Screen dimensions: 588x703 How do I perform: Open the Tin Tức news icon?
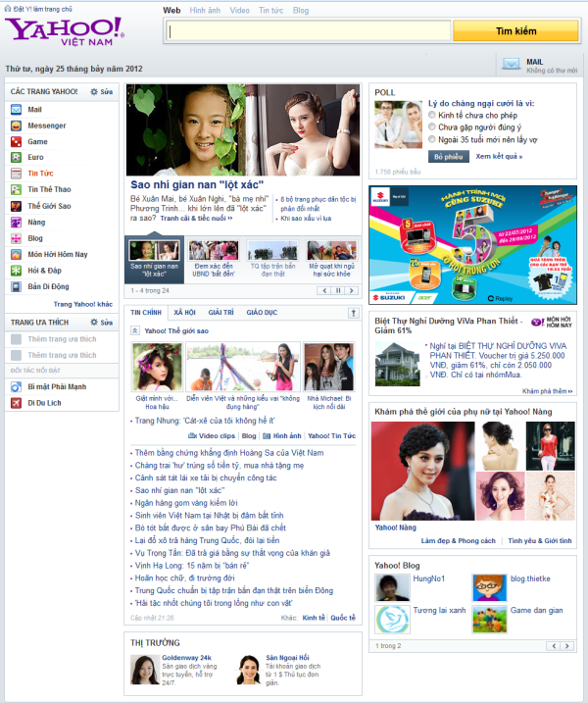click(16, 174)
